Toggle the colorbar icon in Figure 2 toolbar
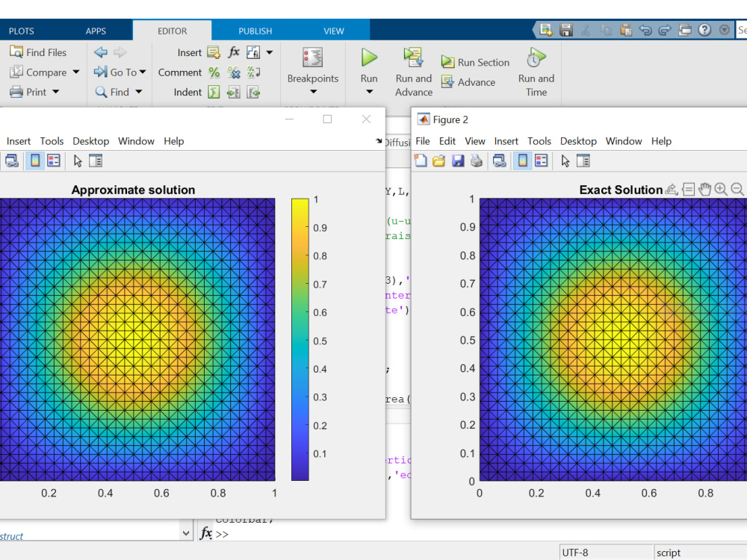 [x=521, y=160]
